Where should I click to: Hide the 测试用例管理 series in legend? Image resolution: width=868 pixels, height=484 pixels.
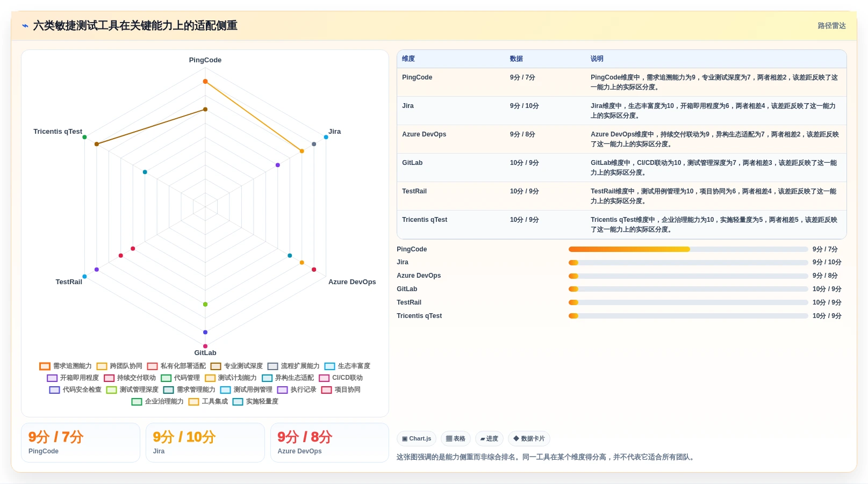(246, 389)
